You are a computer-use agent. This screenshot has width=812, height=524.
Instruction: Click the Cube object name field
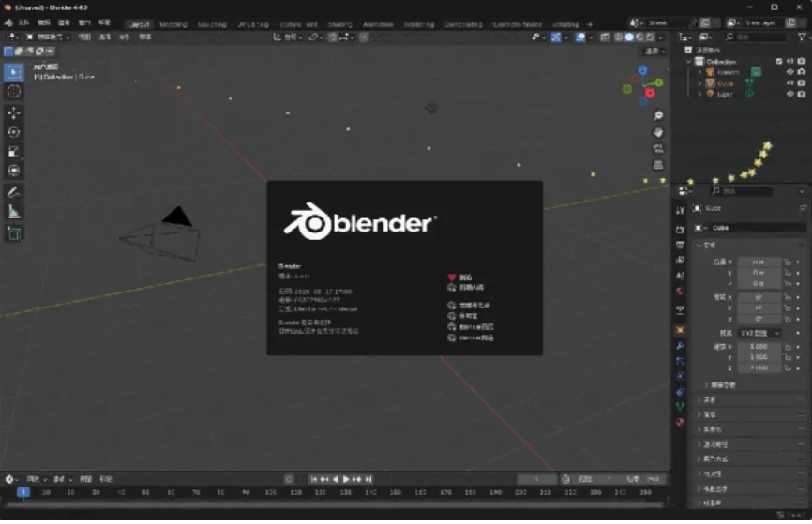[x=750, y=228]
